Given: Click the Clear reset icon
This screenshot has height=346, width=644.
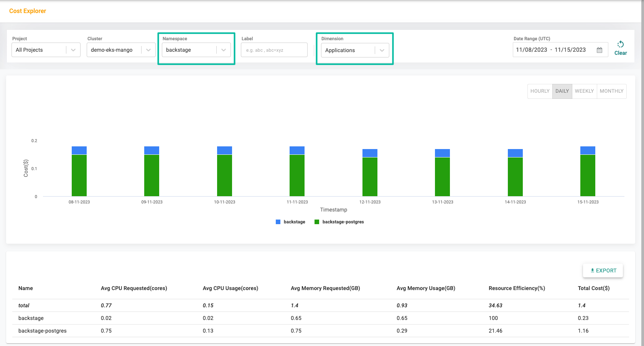Looking at the screenshot, I should (x=621, y=44).
